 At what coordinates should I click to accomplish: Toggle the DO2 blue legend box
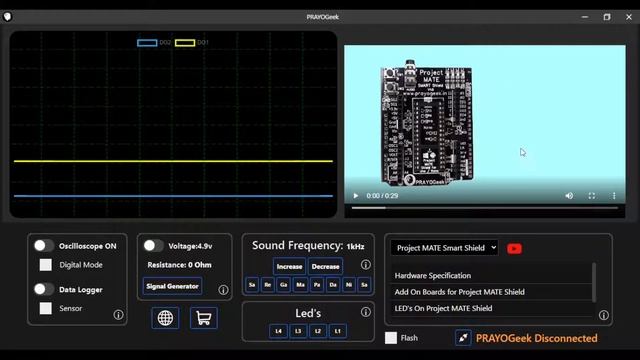(147, 42)
